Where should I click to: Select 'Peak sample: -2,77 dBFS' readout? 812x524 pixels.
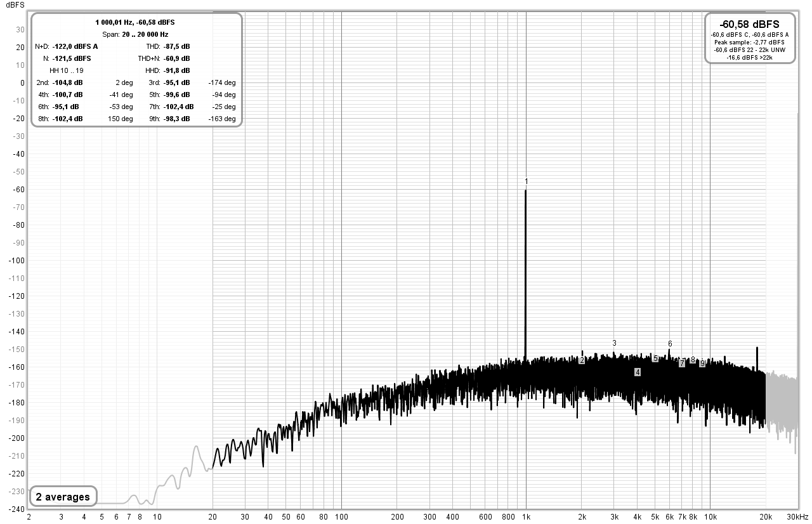(x=749, y=42)
